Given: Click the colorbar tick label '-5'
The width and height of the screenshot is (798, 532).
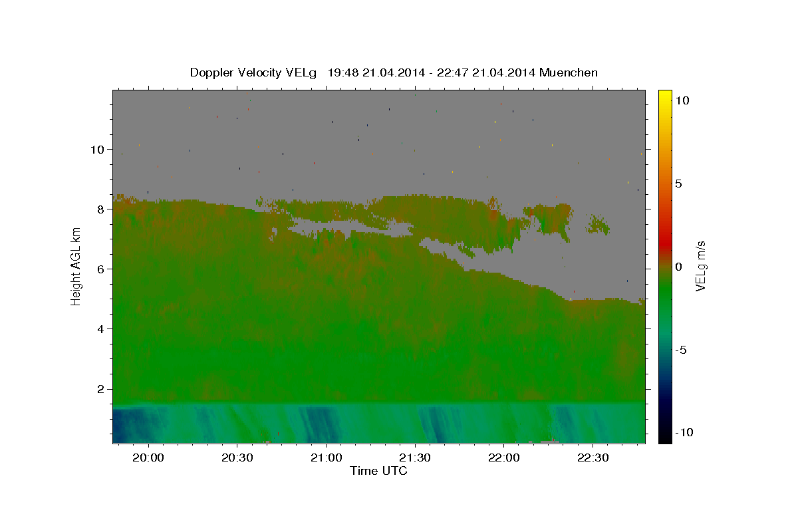Looking at the screenshot, I should 681,350.
